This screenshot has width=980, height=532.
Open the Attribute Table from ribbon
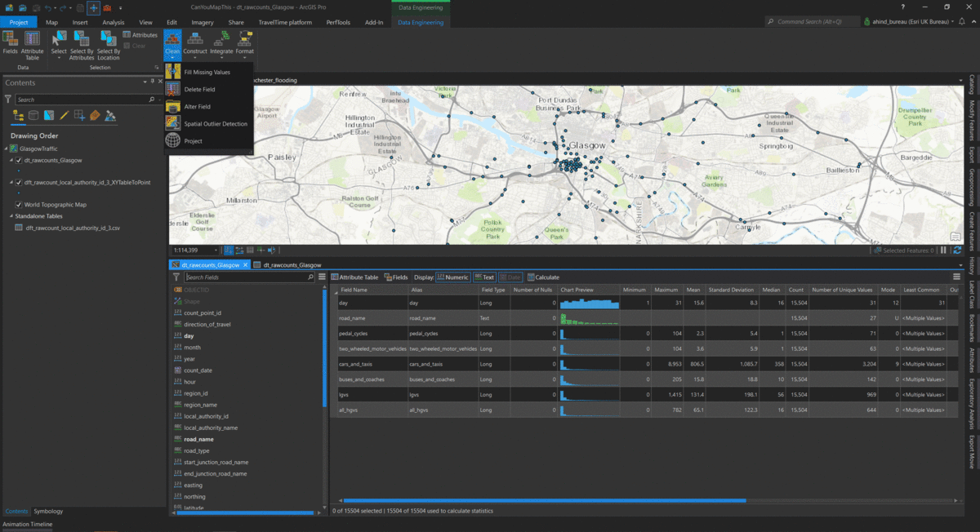click(x=33, y=44)
